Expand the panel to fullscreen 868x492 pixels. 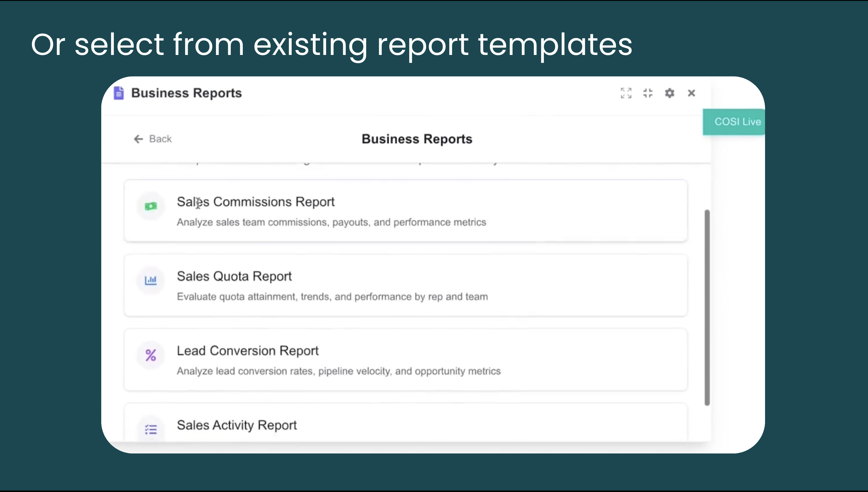[x=626, y=93]
